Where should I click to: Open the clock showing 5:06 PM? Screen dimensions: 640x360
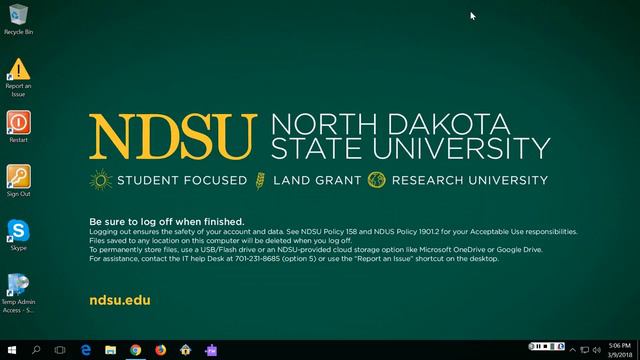(620, 350)
